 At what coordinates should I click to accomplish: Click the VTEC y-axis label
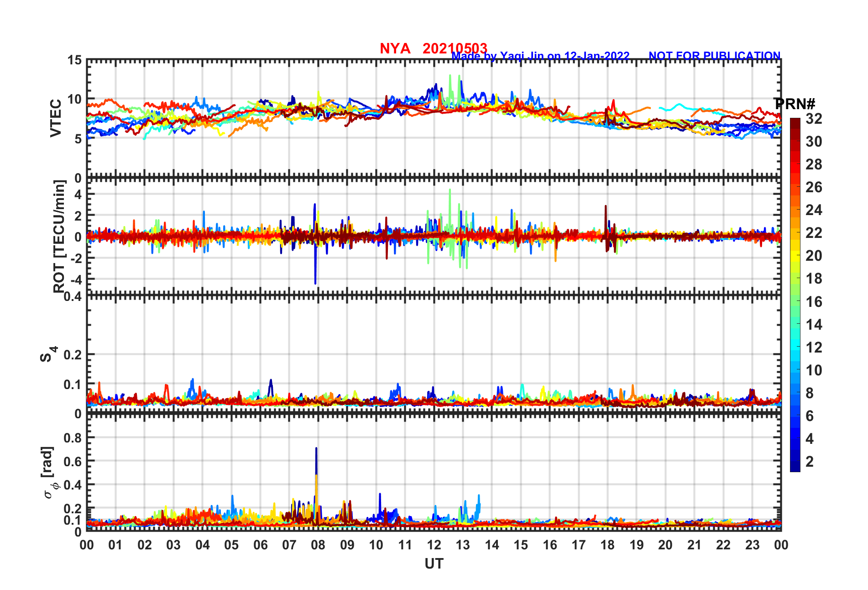click(x=56, y=118)
